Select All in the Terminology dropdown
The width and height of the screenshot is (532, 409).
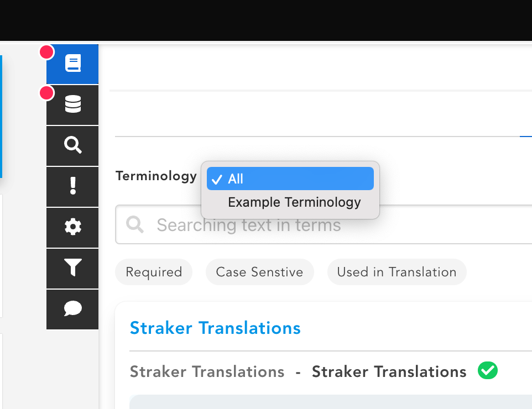290,178
